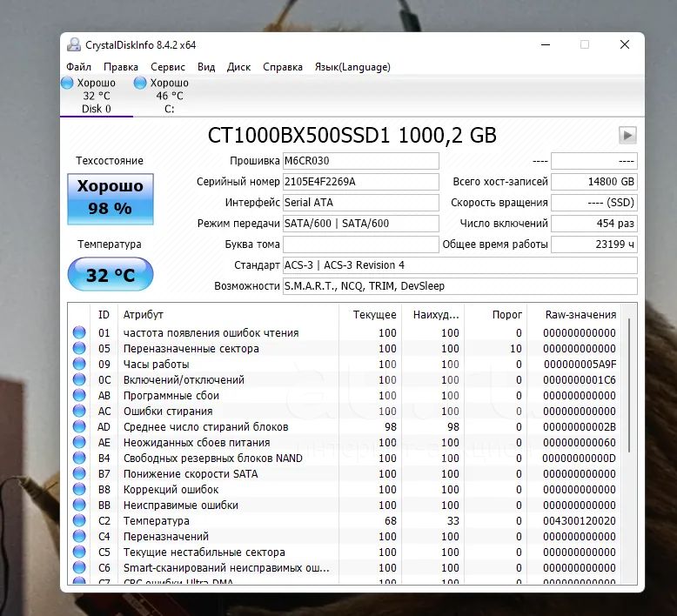Viewport: 677px width, 616px height.
Task: Minimize the CrystalDiskInfo window
Action: click(x=546, y=44)
